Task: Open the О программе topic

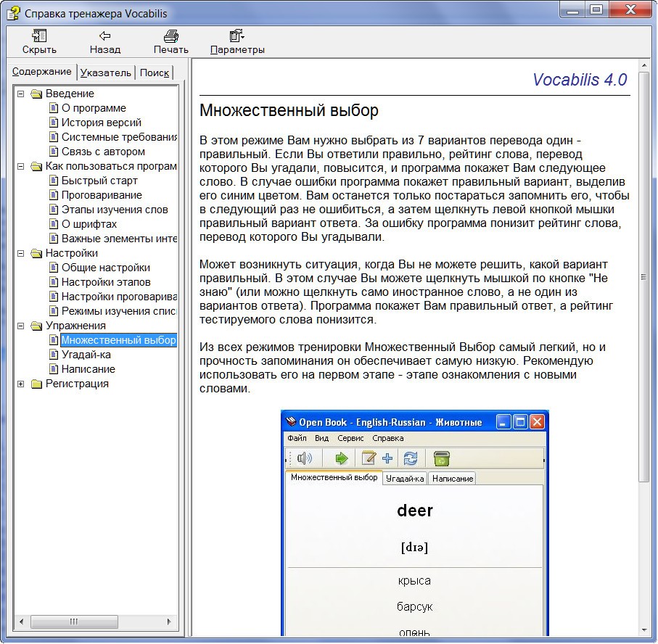Action: (x=94, y=108)
